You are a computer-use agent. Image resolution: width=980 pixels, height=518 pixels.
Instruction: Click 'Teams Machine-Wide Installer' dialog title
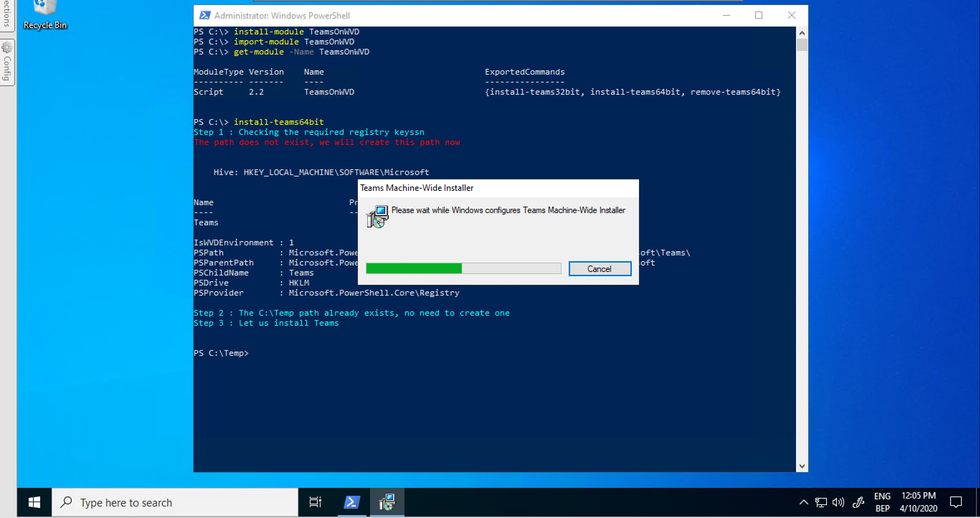tap(417, 188)
